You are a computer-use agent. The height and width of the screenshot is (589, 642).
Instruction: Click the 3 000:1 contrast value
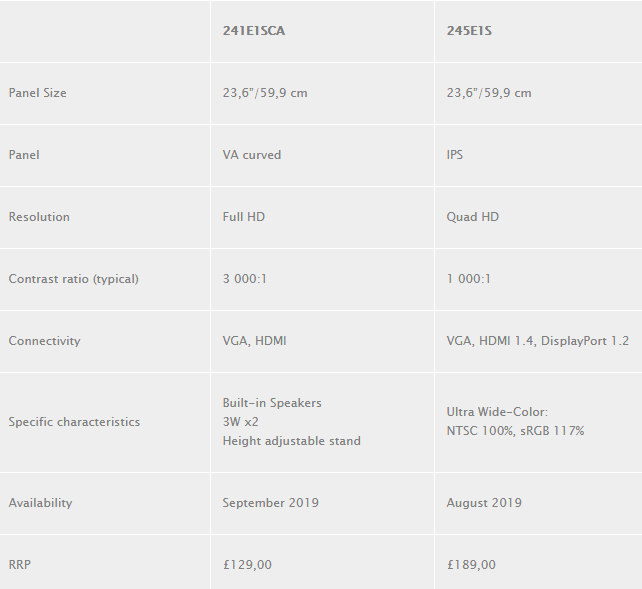point(245,279)
